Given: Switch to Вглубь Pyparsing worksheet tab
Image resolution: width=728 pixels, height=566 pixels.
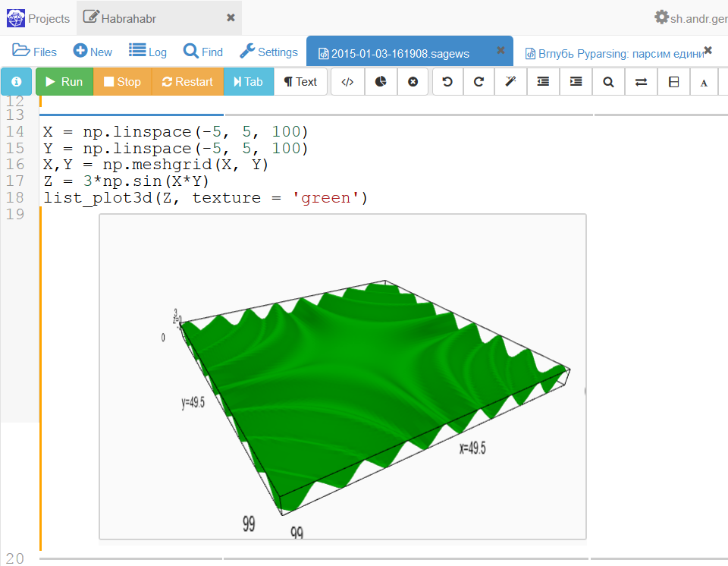Looking at the screenshot, I should point(615,53).
